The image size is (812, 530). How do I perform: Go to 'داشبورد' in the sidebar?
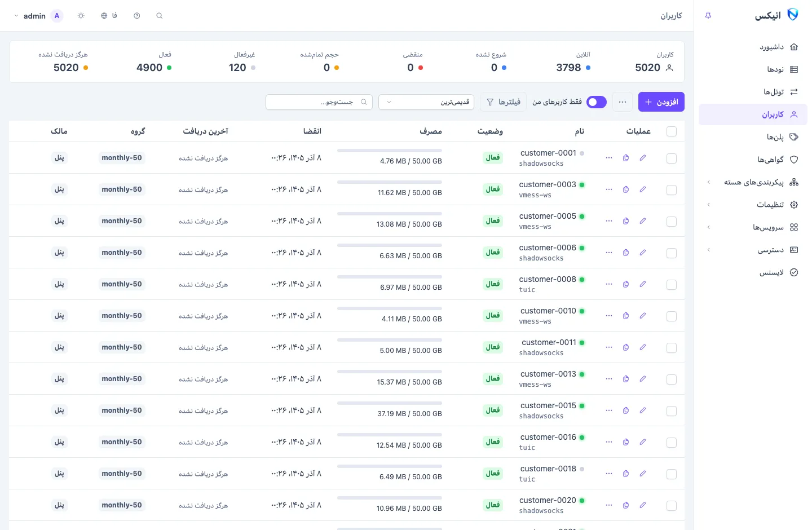tap(753, 47)
